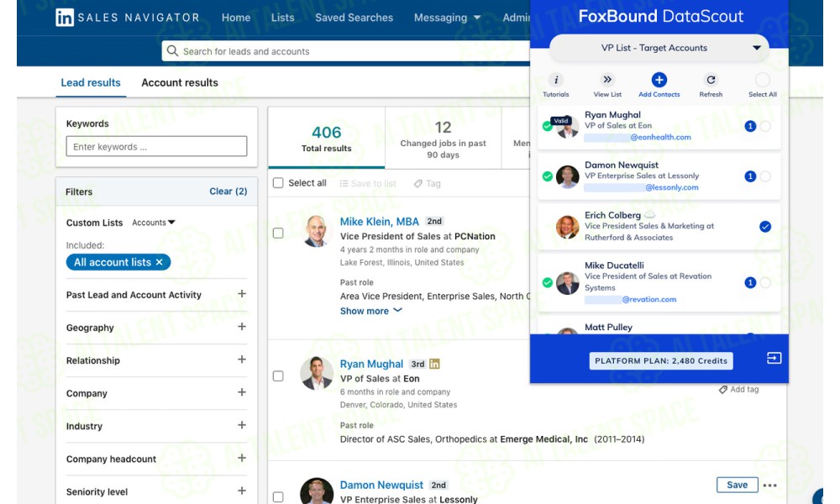
Task: Open Lists in the navigation bar
Action: coord(282,18)
